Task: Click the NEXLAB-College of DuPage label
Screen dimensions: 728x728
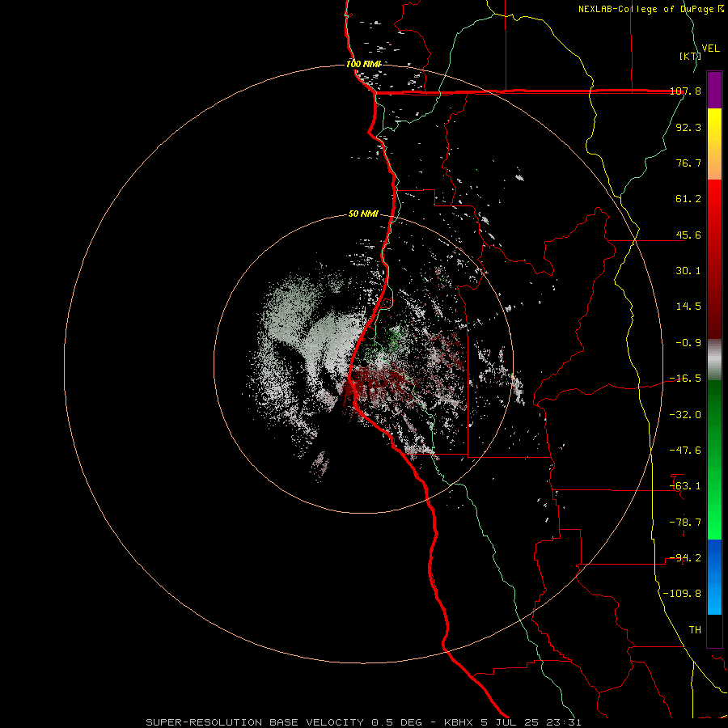Action: tap(651, 9)
